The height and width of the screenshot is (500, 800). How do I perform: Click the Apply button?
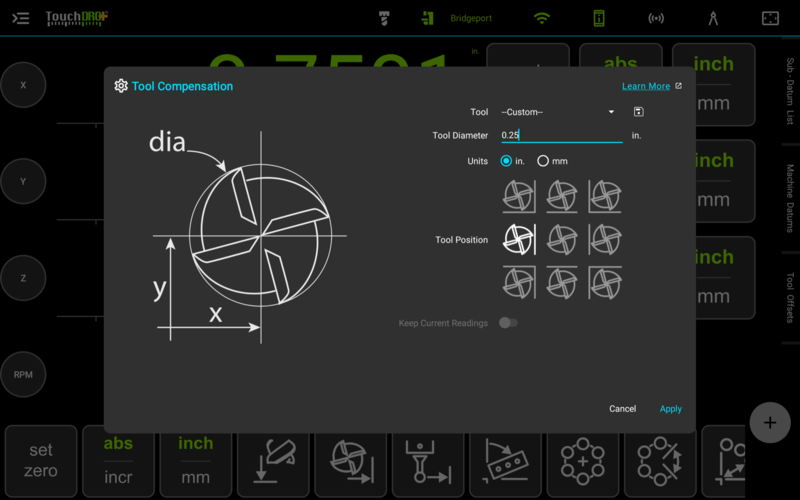click(670, 409)
